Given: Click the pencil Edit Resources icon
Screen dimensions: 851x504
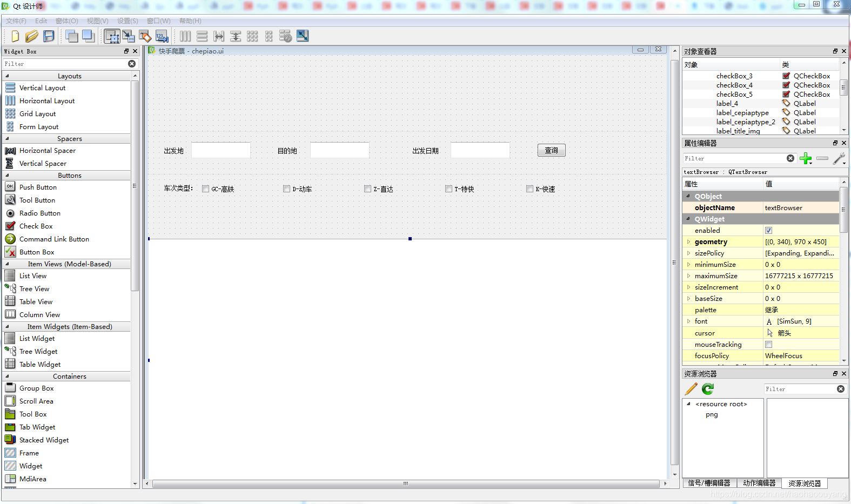Looking at the screenshot, I should tap(691, 389).
